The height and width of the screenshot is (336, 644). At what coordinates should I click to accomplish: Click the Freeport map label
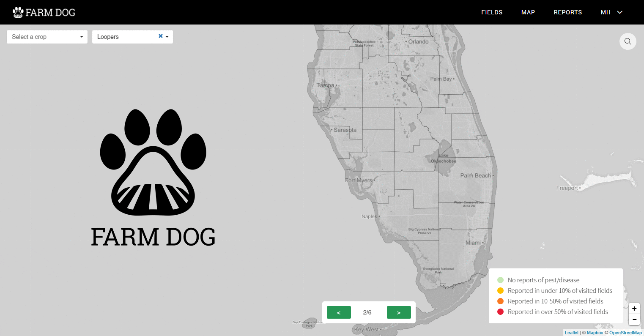(567, 188)
